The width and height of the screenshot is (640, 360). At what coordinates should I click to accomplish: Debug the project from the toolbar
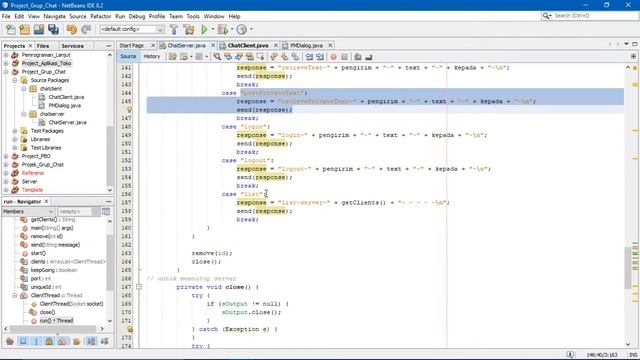click(x=222, y=29)
